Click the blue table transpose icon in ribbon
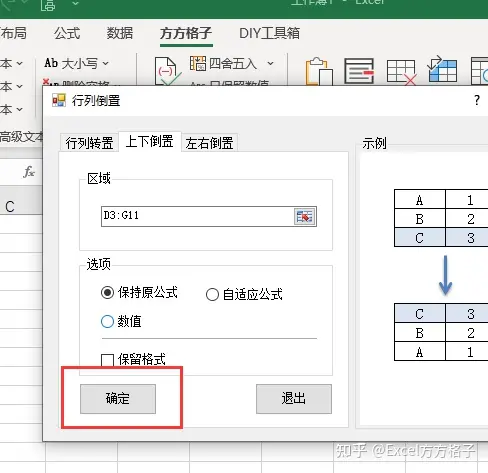 442,69
